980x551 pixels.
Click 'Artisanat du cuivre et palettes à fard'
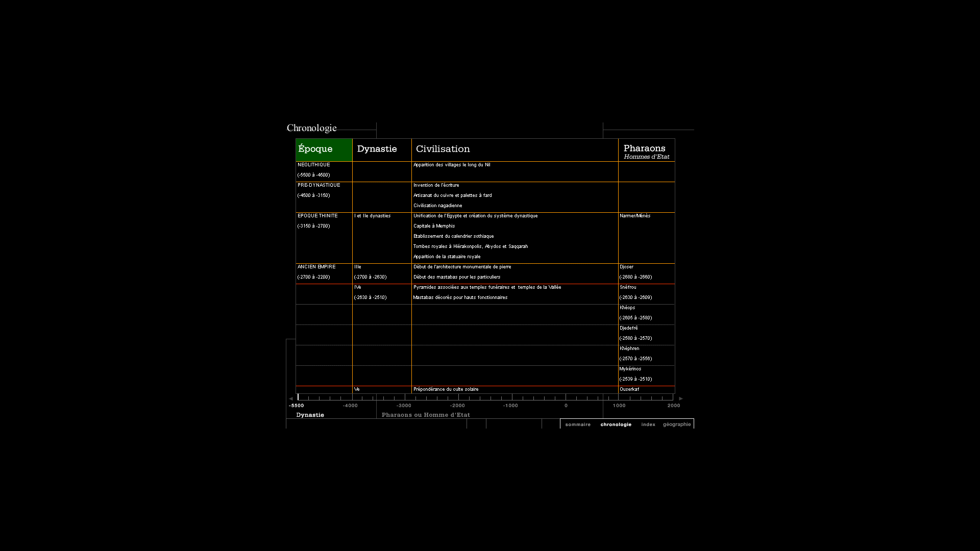pos(452,195)
